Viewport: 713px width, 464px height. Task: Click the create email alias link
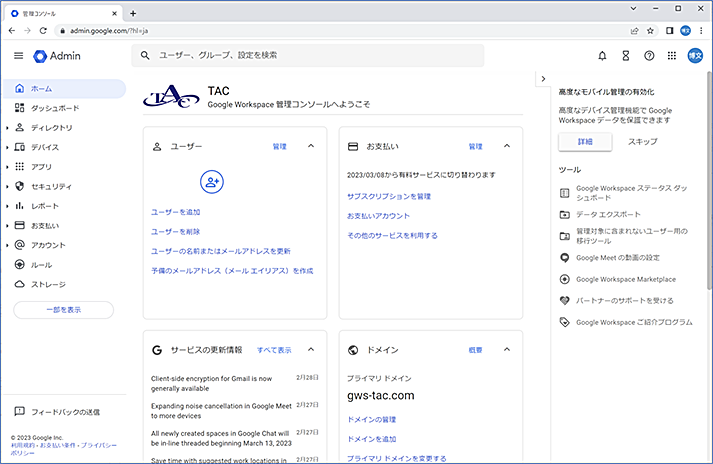[x=232, y=271]
